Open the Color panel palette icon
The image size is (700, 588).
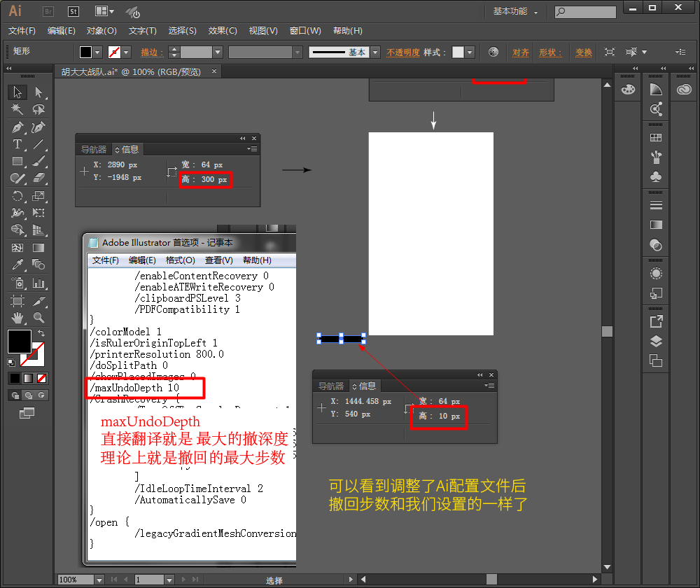628,90
